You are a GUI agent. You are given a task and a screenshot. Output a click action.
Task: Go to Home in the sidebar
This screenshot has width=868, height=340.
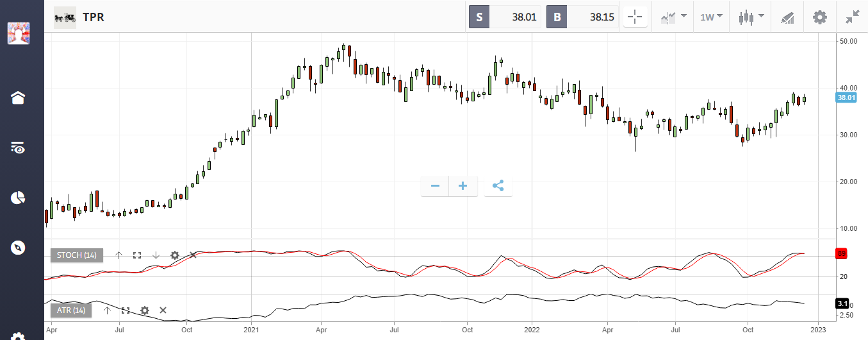[x=18, y=98]
